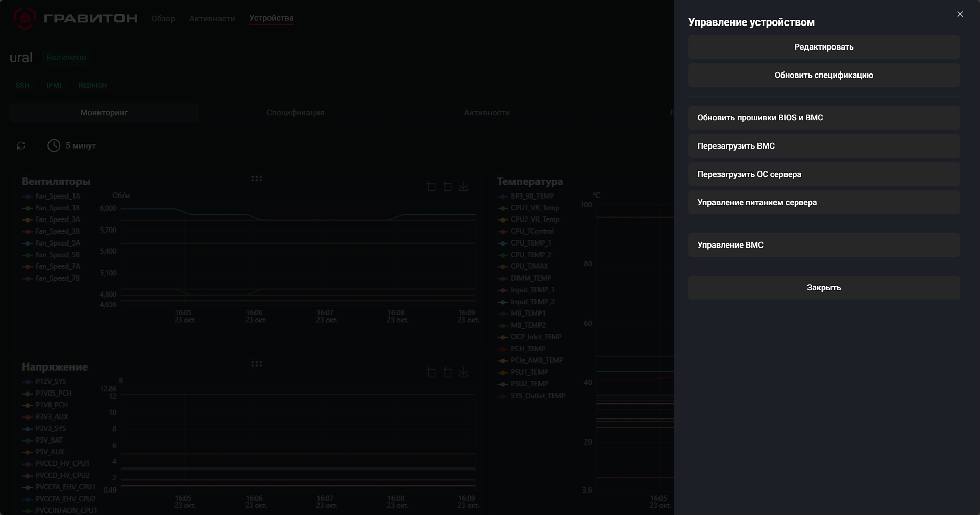
Task: Toggle P12V_SYS voltage series visibility
Action: (51, 381)
